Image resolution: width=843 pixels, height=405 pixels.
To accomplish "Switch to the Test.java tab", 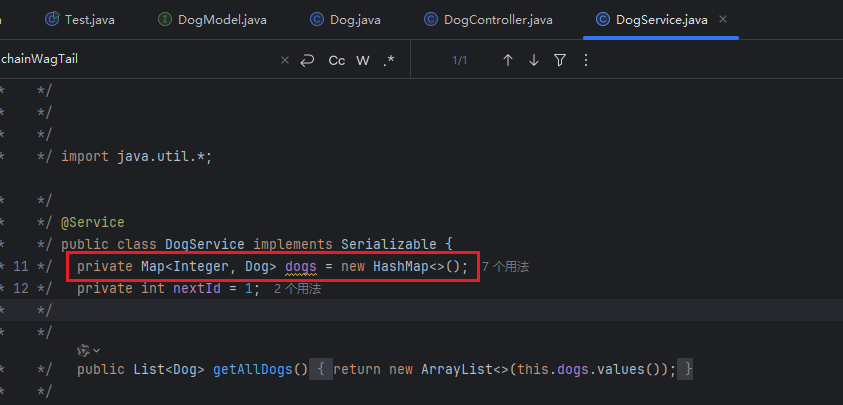I will (81, 19).
